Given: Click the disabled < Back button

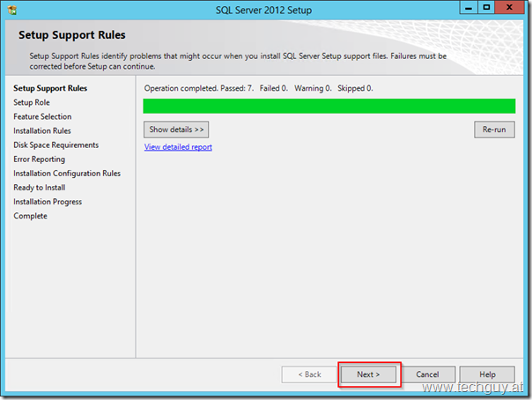Looking at the screenshot, I should [x=309, y=374].
